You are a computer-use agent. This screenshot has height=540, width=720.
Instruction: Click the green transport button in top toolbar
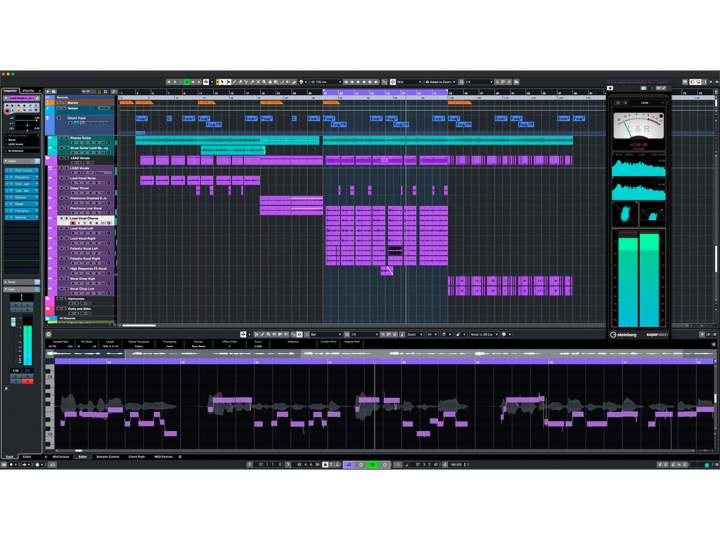tap(186, 81)
